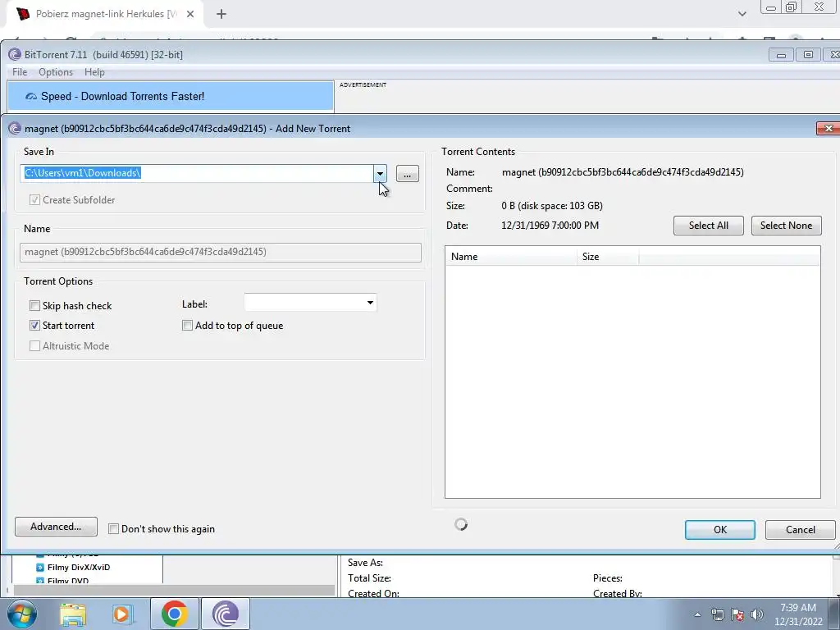The width and height of the screenshot is (840, 630).
Task: Launch Windows Media Player from taskbar
Action: (x=122, y=614)
